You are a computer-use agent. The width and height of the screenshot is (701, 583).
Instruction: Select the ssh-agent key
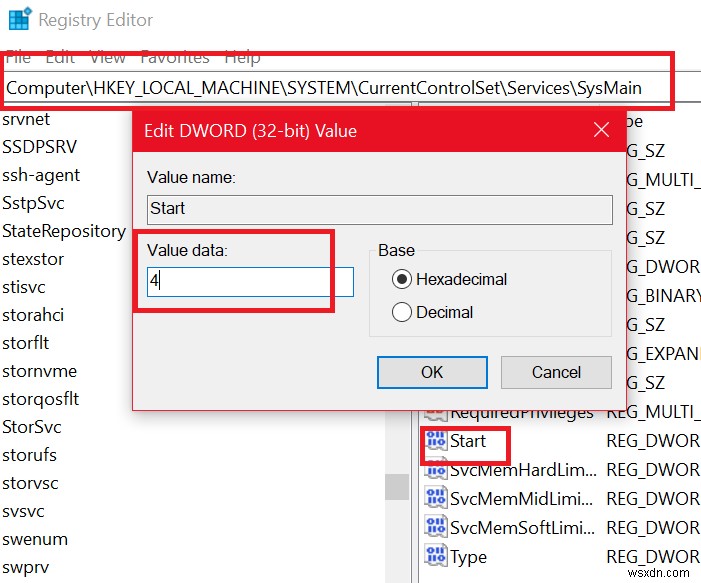pyautogui.click(x=41, y=175)
